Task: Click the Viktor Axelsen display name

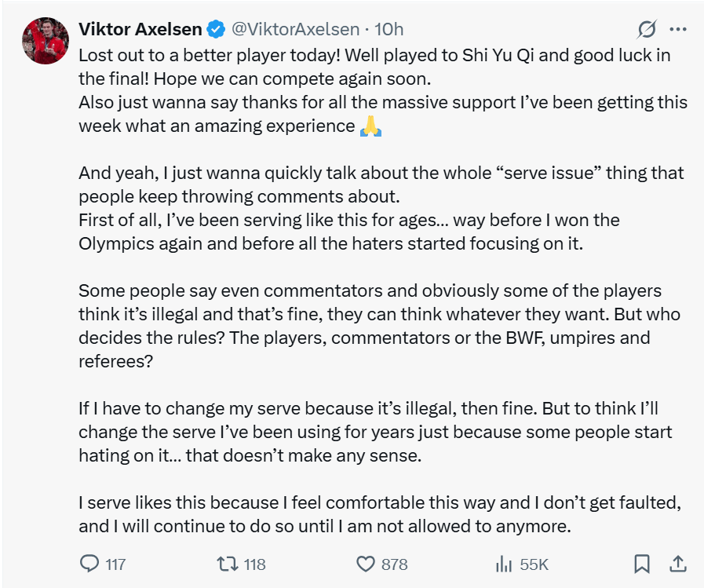Action: coord(140,30)
